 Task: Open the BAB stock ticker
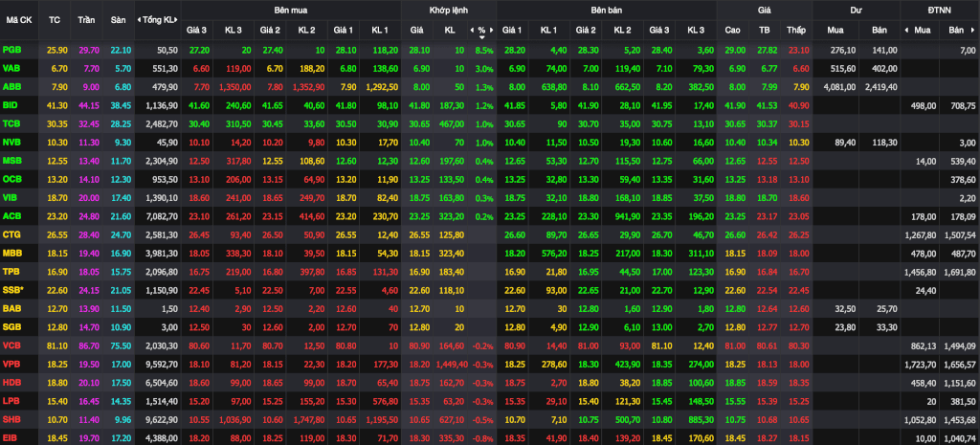11,309
